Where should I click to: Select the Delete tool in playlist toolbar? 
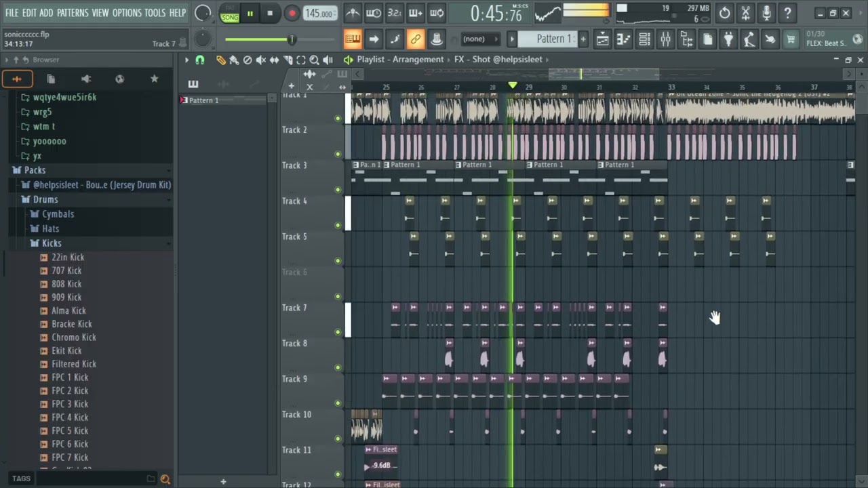click(x=248, y=60)
